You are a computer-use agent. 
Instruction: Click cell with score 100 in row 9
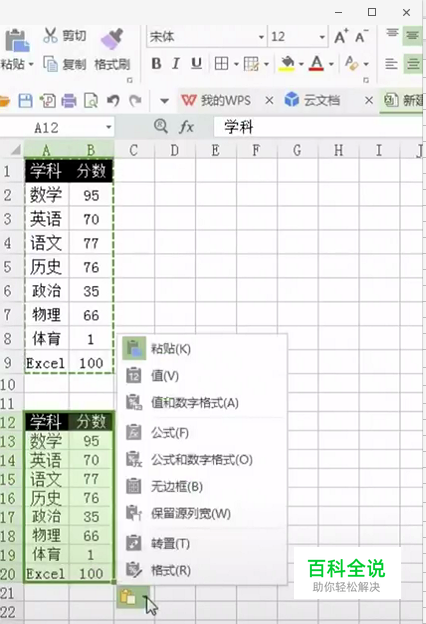pos(91,363)
